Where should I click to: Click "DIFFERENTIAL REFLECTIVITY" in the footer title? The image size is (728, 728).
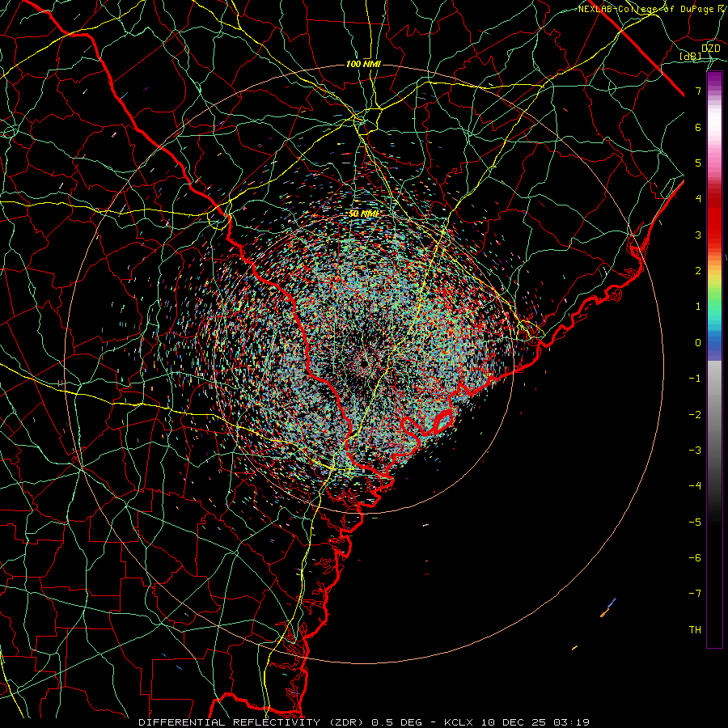click(x=230, y=722)
